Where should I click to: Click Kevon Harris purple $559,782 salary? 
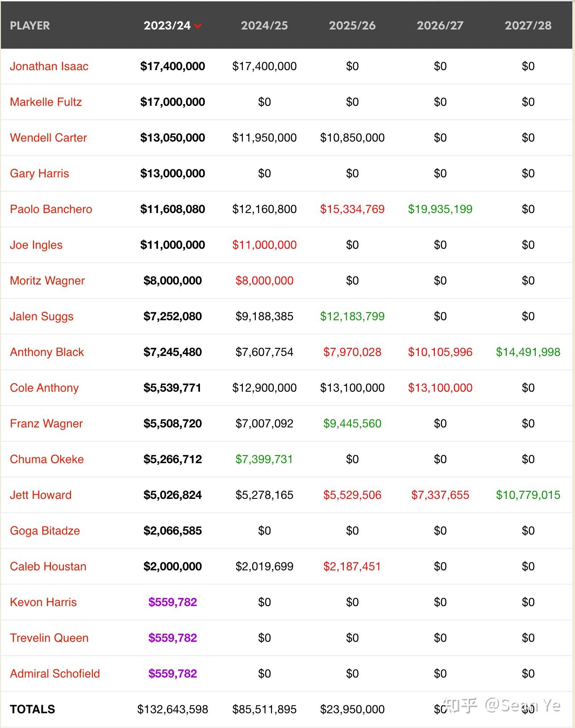pos(173,602)
